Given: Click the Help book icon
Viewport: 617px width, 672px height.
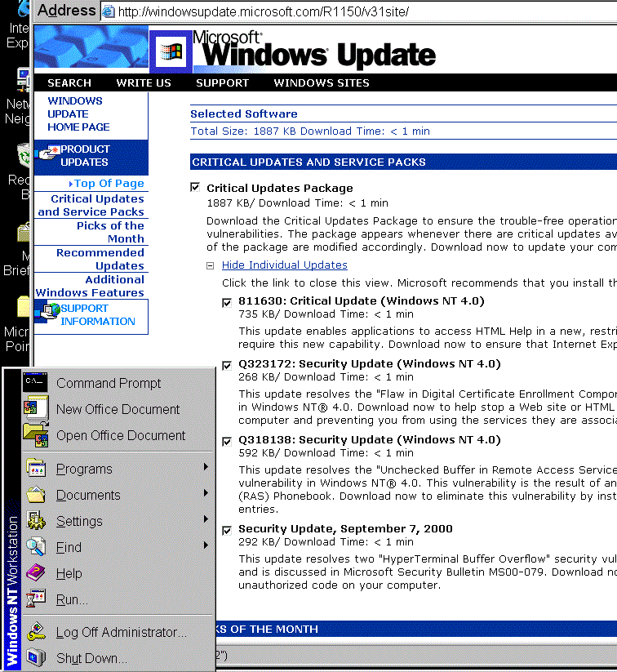Looking at the screenshot, I should [x=34, y=573].
